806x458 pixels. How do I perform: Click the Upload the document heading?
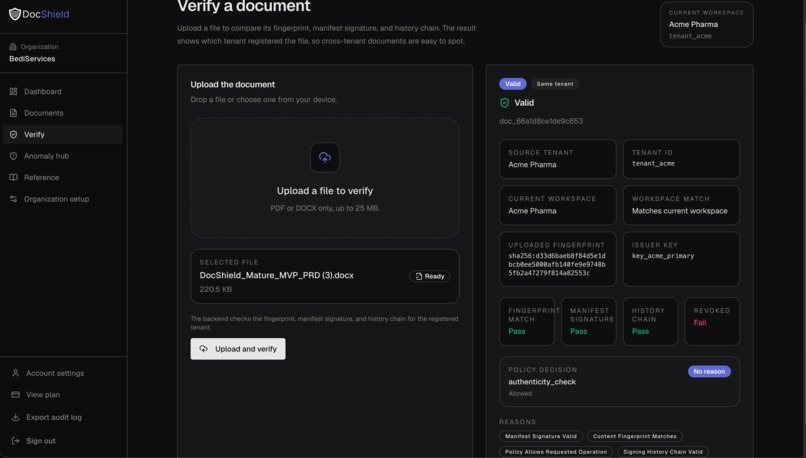pos(232,85)
